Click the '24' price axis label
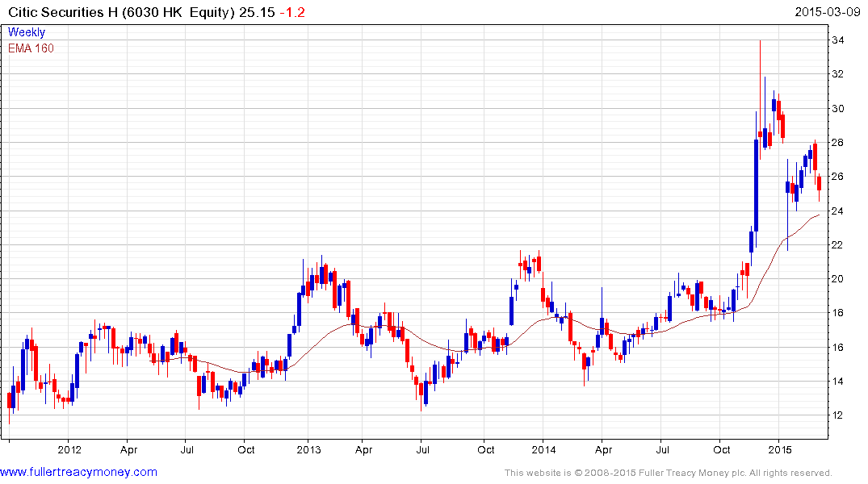This screenshot has height=484, width=868. [837, 211]
